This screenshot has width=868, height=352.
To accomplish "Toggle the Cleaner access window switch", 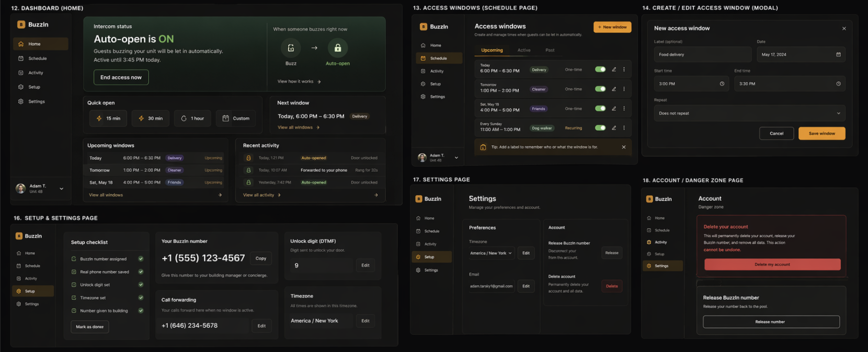I will [x=600, y=89].
